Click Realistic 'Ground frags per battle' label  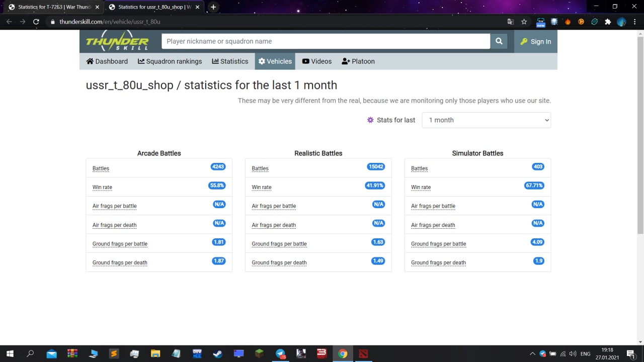(279, 244)
